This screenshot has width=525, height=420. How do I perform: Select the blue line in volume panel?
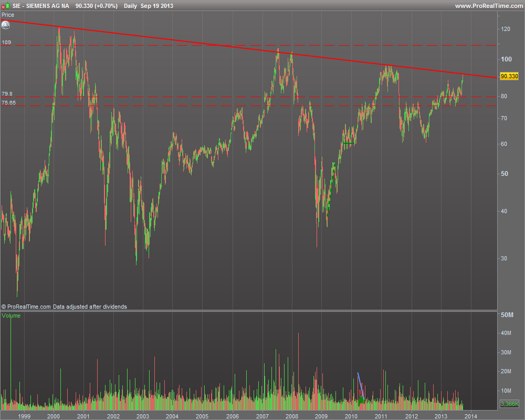(361, 386)
